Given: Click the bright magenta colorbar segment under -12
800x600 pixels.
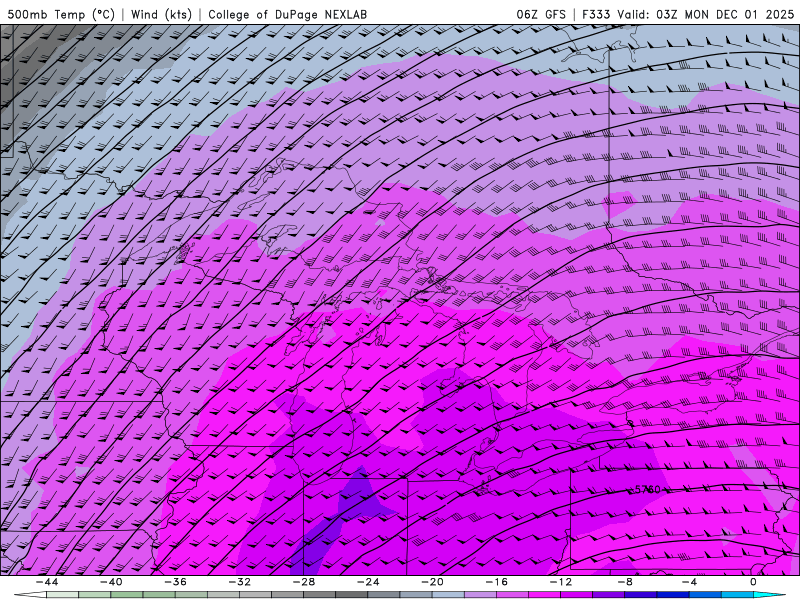Looking at the screenshot, I should 544,594.
